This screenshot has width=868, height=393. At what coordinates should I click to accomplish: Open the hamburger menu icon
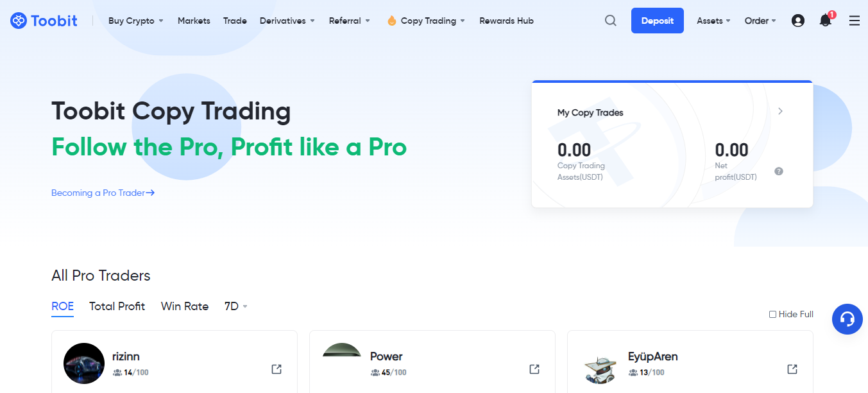[x=855, y=21]
